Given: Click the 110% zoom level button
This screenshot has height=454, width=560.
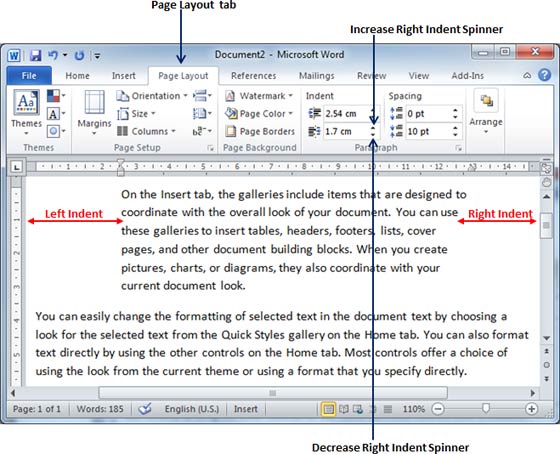Looking at the screenshot, I should point(414,409).
